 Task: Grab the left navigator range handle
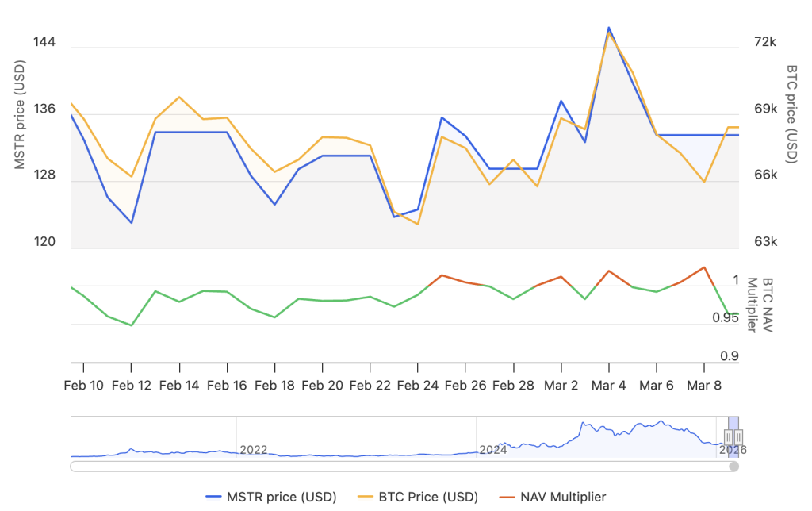pyautogui.click(x=728, y=436)
